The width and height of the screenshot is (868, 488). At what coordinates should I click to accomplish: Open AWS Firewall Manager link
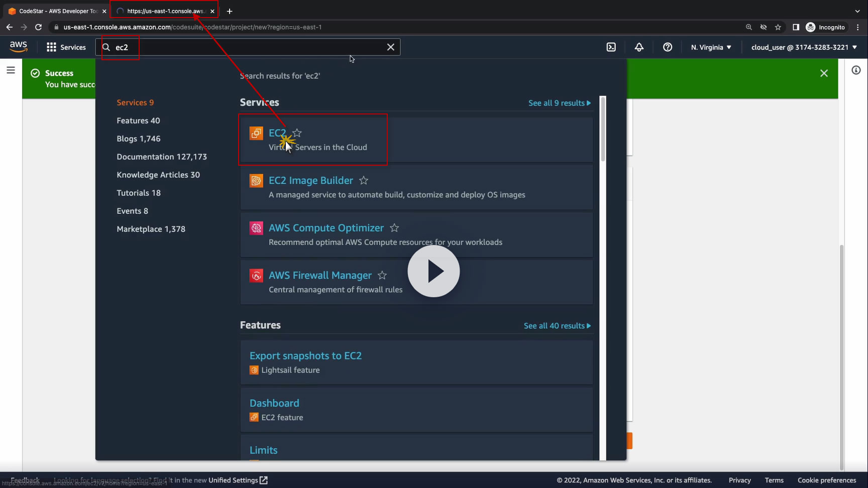pyautogui.click(x=320, y=275)
